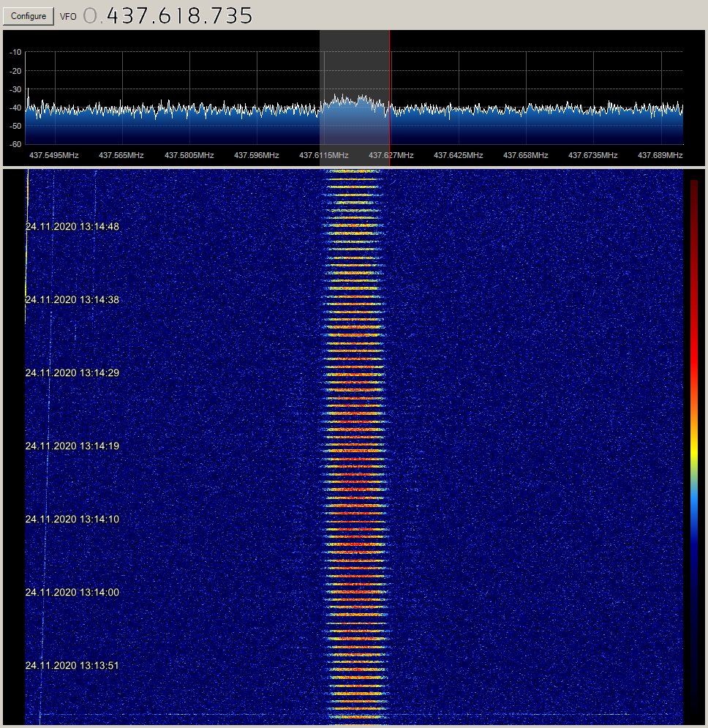The image size is (708, 728).
Task: Click the waterfall timestamp 13:14:00
Action: pos(72,593)
